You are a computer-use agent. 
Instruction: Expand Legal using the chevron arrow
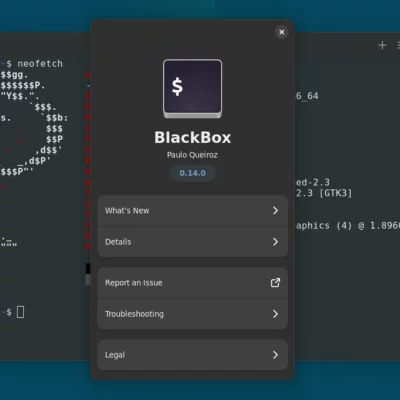[x=275, y=355]
